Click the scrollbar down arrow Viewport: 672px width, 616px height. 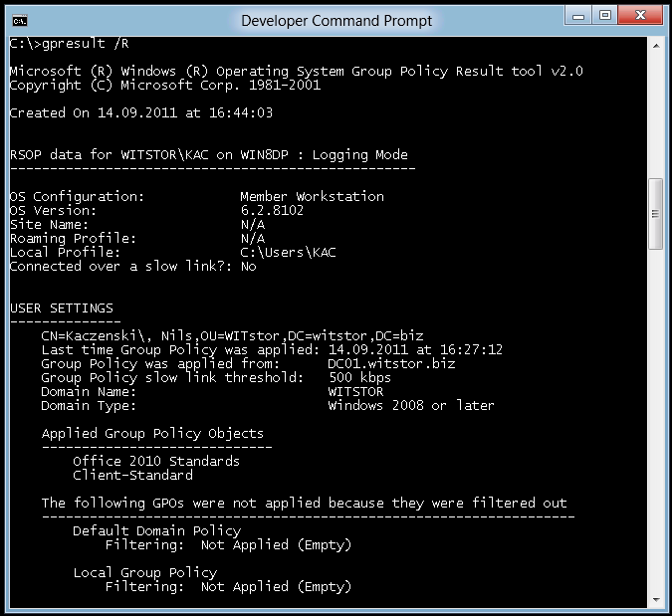pyautogui.click(x=656, y=600)
